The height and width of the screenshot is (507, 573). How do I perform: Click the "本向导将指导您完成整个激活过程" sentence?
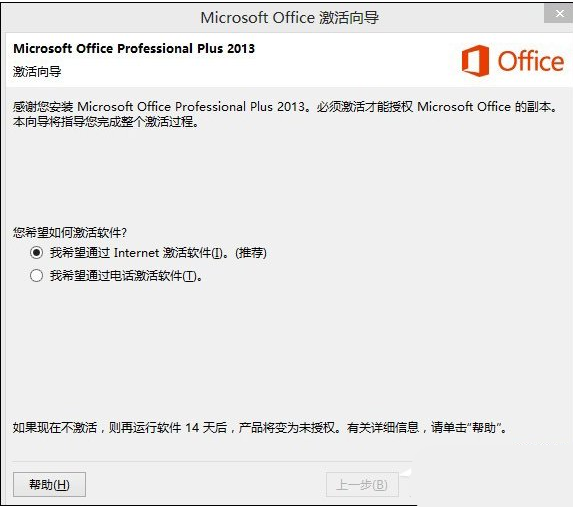106,122
